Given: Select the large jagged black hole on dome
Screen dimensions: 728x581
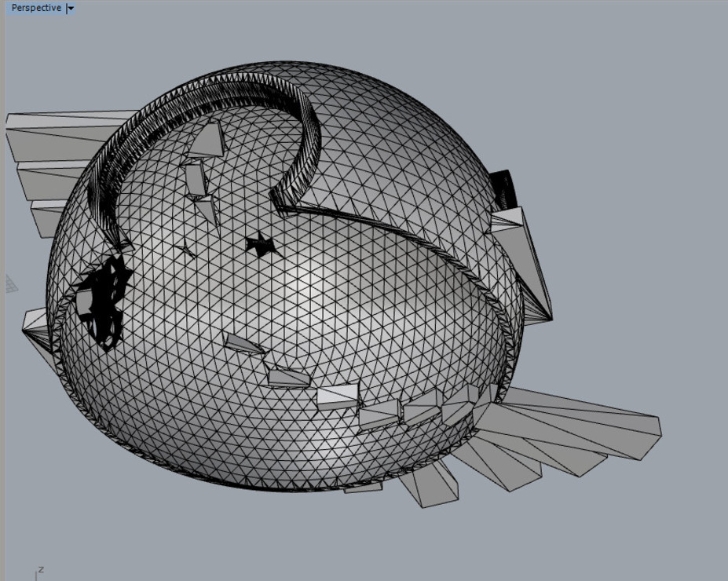Looking at the screenshot, I should pyautogui.click(x=101, y=302).
